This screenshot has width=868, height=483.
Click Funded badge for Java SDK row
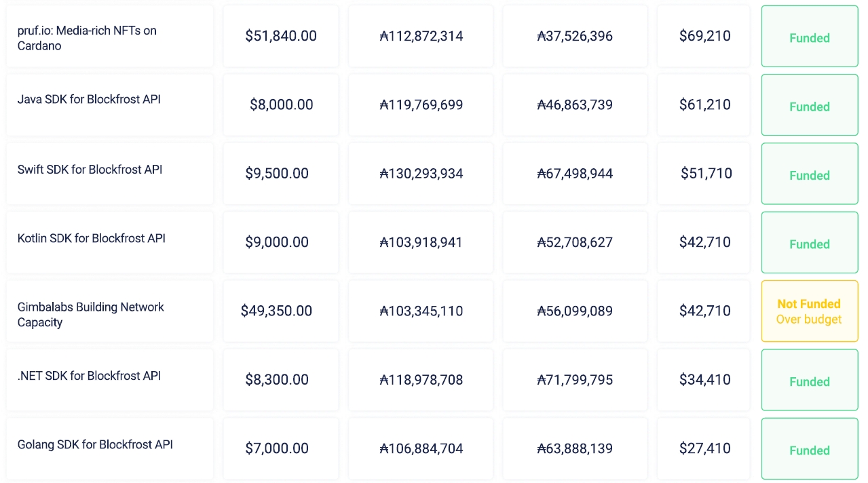point(809,107)
